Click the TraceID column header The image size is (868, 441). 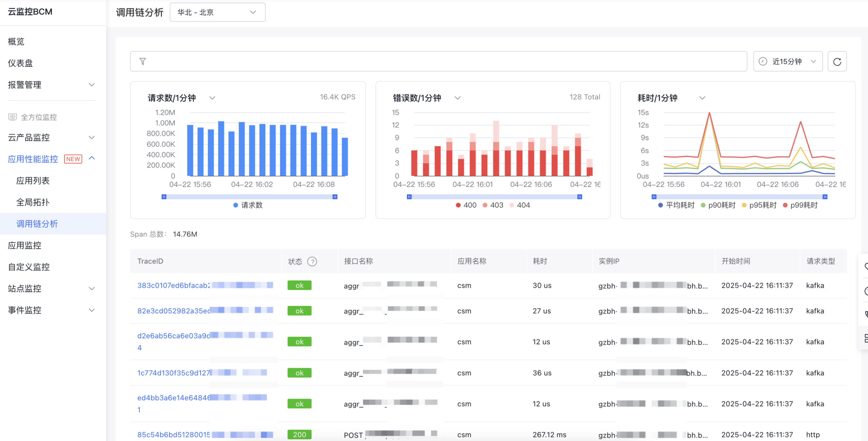pyautogui.click(x=150, y=261)
